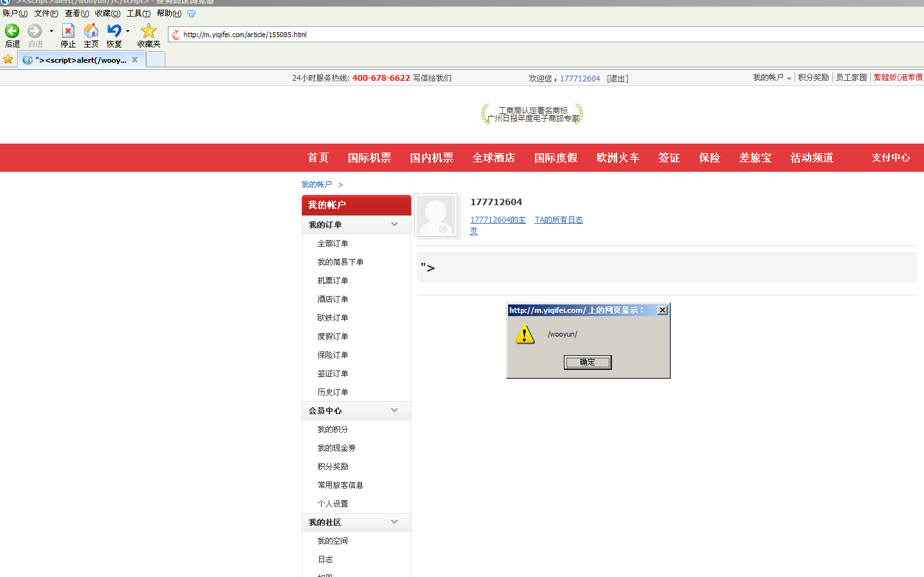Open 度假订单 in sidebar
This screenshot has width=924, height=577.
[x=333, y=337]
